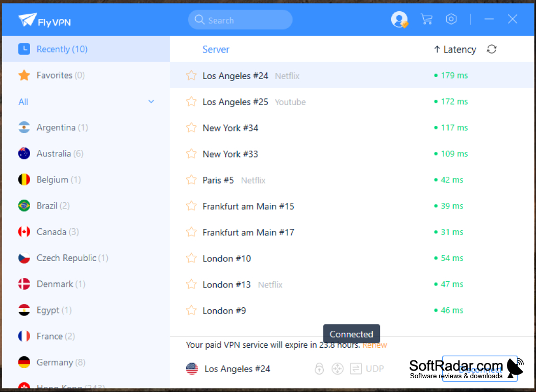536x392 pixels.
Task: Favorite the Los Angeles #24 server star
Action: click(191, 75)
